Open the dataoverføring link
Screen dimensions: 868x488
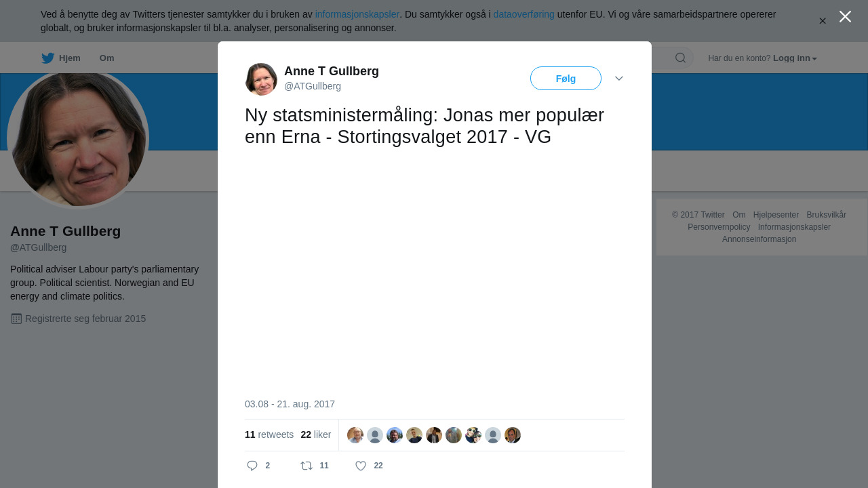[524, 14]
